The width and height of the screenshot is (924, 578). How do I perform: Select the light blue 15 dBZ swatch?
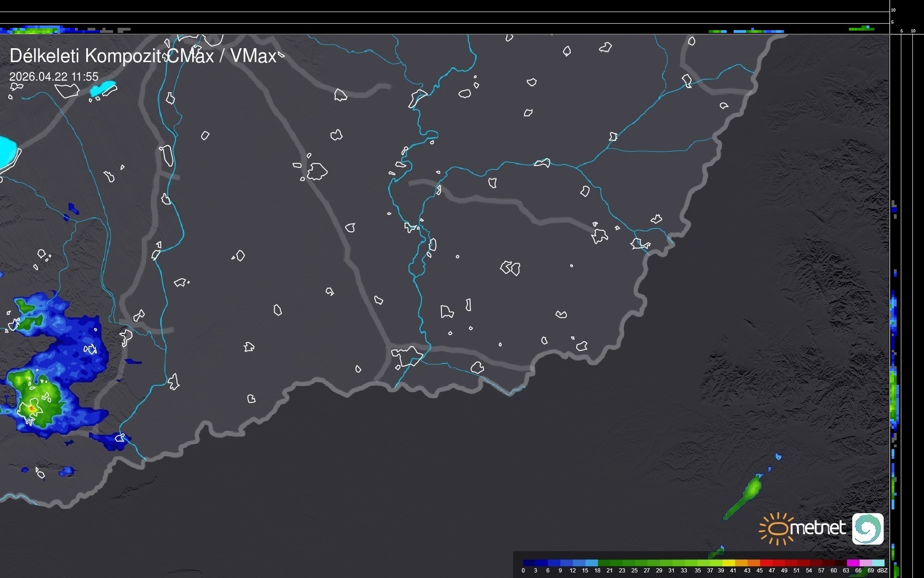(591, 563)
